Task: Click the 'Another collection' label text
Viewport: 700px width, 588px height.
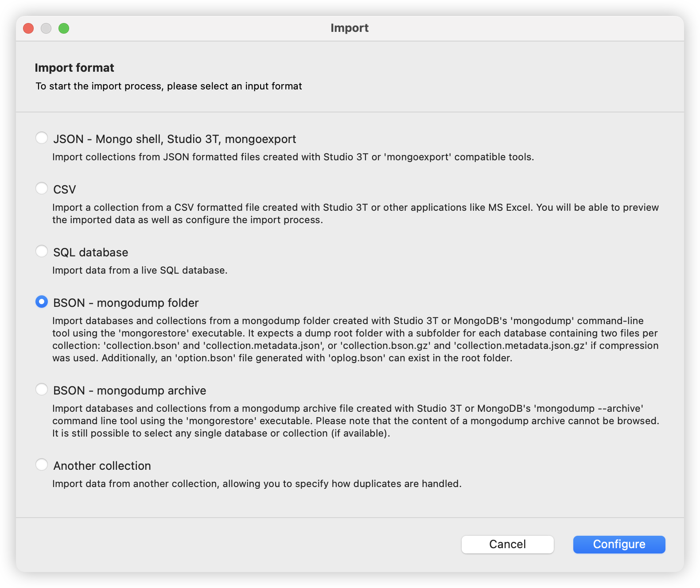Action: 102,466
